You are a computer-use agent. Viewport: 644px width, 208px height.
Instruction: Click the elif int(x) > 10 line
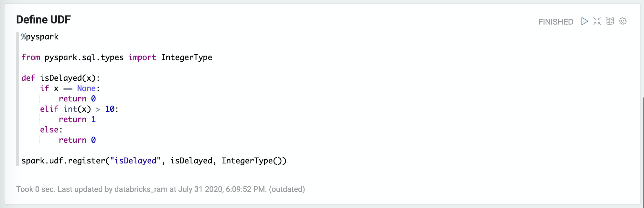click(x=79, y=109)
